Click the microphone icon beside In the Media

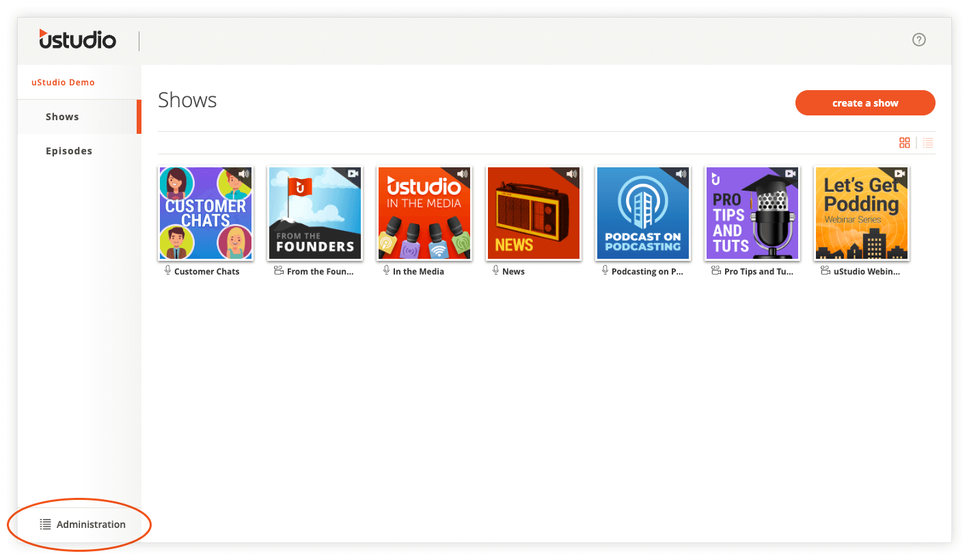point(386,270)
